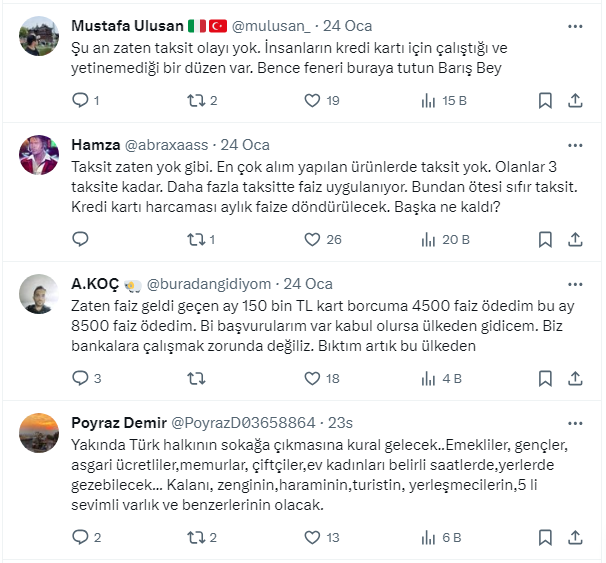Retweet Poyraz Demir's tweet
606x563 pixels.
[x=197, y=537]
